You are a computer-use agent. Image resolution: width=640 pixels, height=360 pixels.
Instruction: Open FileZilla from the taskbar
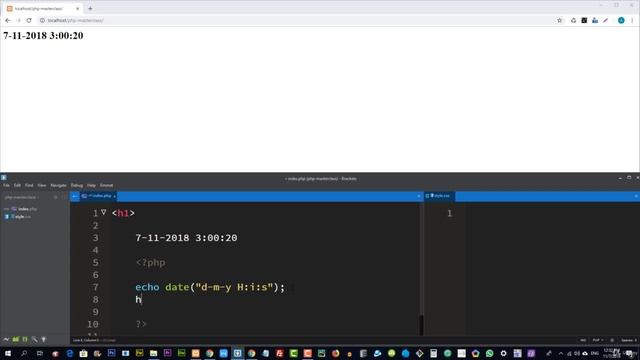[x=280, y=353]
